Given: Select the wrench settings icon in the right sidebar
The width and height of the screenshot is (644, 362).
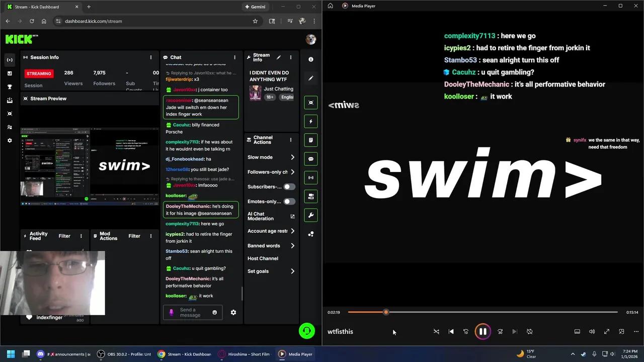Looking at the screenshot, I should (x=310, y=215).
